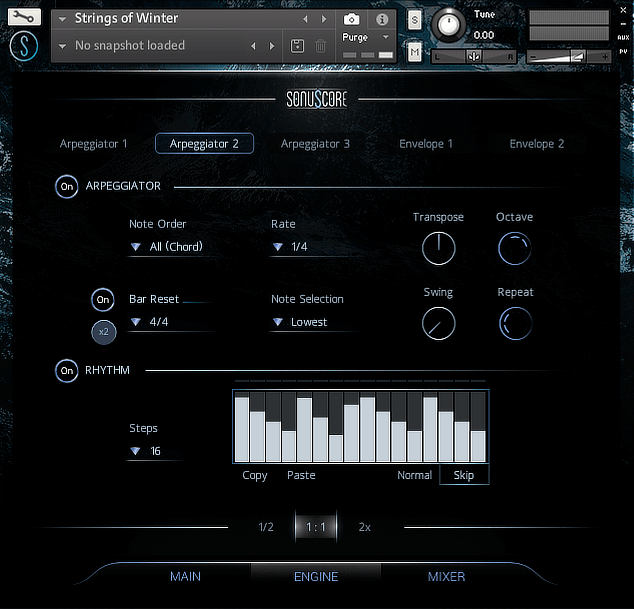The height and width of the screenshot is (609, 634).
Task: Select Normal step mode
Action: [x=414, y=475]
